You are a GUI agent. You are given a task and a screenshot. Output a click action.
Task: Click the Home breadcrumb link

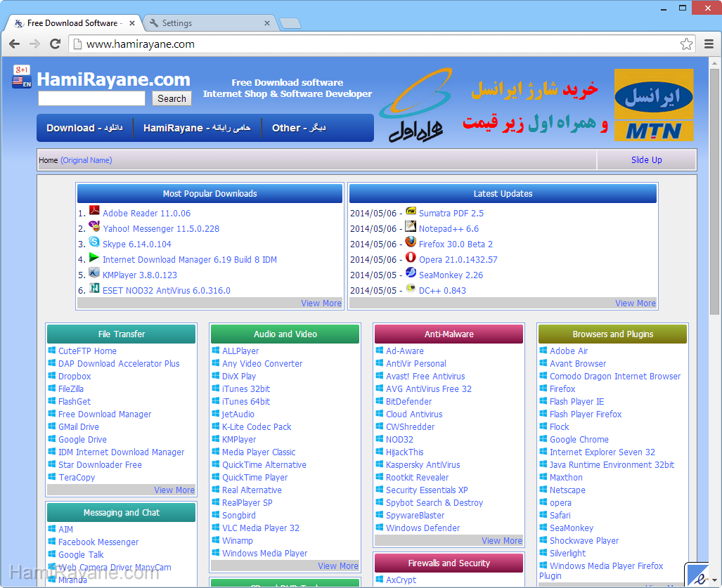pyautogui.click(x=49, y=160)
